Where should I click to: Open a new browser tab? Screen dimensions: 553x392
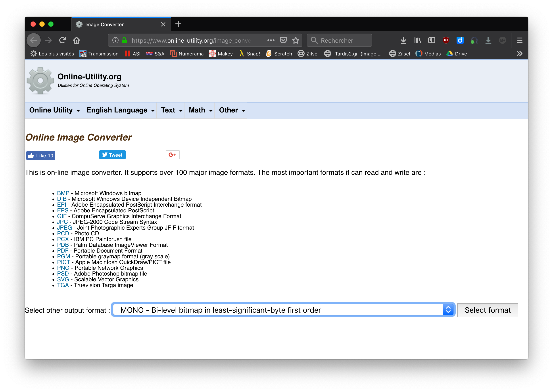click(178, 24)
